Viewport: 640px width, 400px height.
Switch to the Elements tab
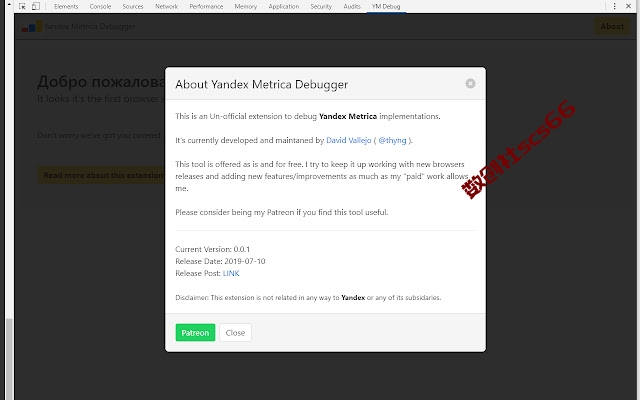tap(66, 7)
